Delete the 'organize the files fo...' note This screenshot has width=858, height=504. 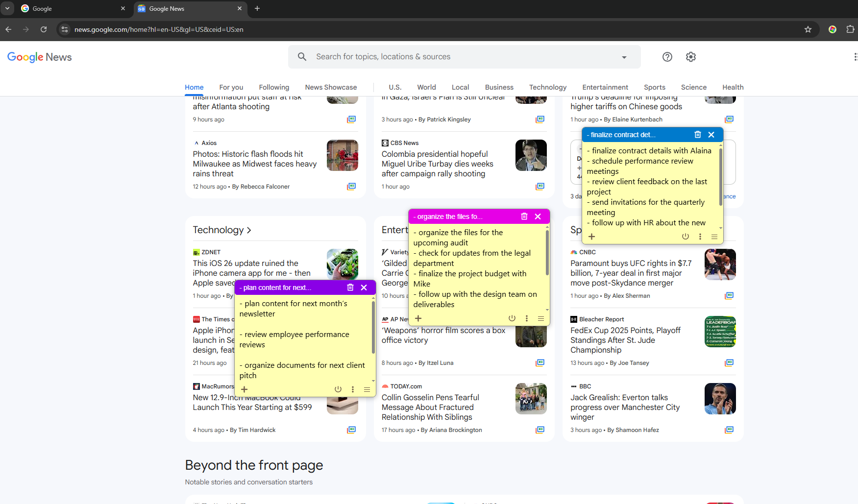(524, 216)
